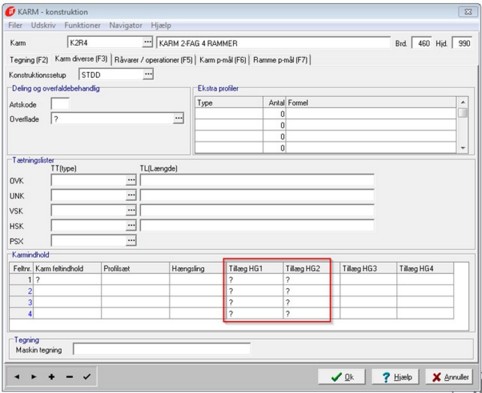Open the Hjælp menu
482x393 pixels.
pos(161,25)
